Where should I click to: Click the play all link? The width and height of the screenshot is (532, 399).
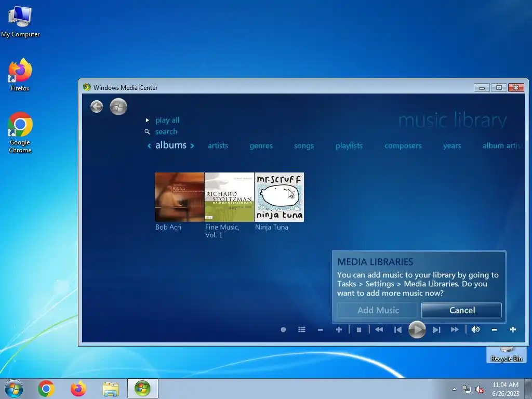167,120
